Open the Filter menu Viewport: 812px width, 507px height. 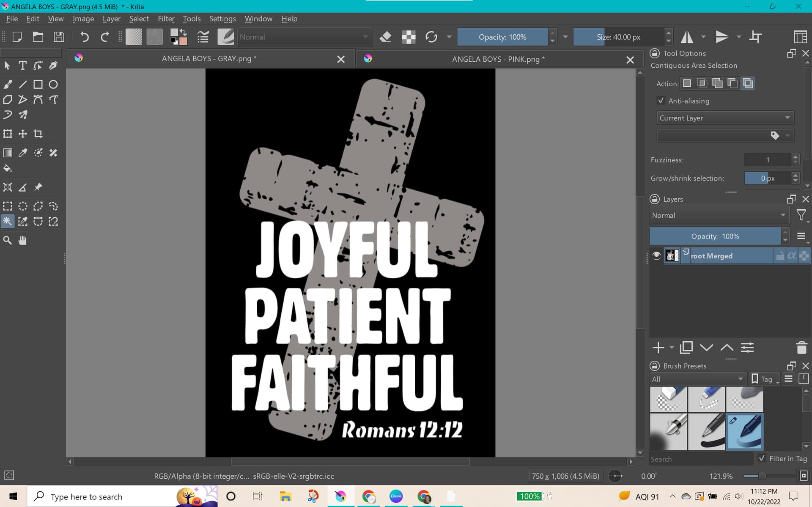[x=166, y=19]
